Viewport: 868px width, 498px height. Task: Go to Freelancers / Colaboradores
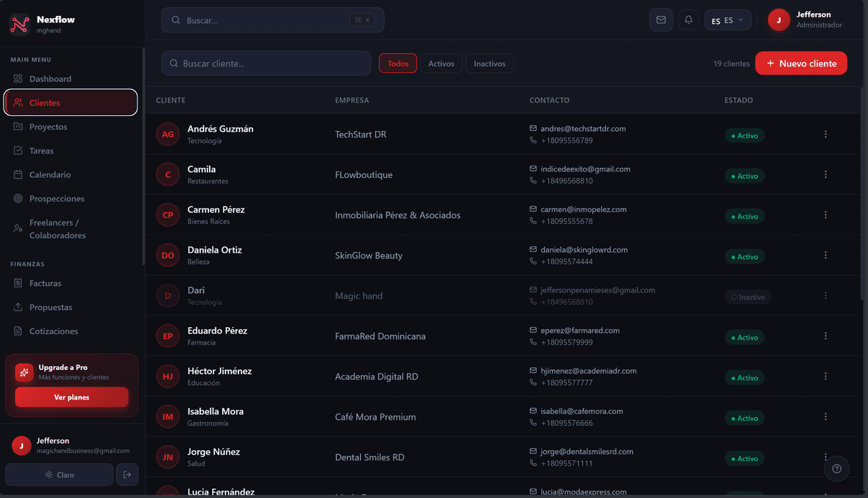click(x=72, y=229)
